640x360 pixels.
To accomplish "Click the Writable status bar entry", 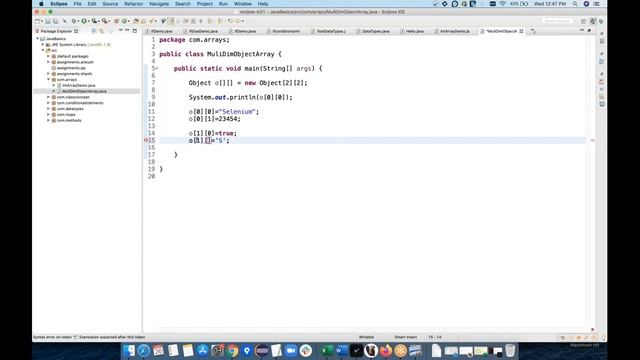I will click(x=366, y=337).
